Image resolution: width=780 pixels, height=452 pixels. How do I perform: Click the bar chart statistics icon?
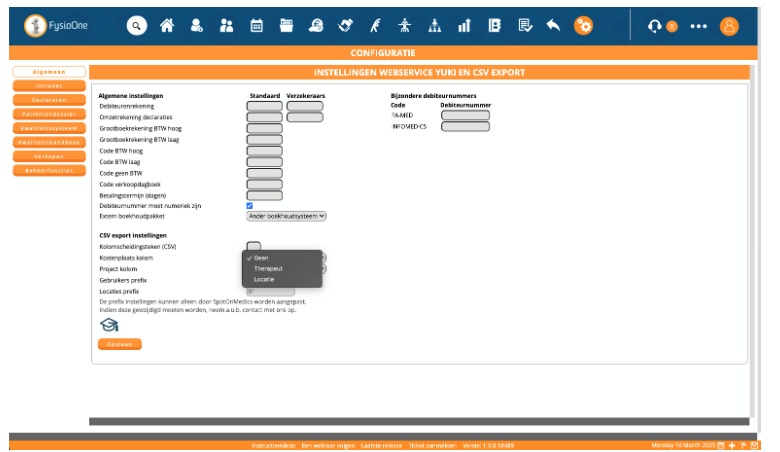point(464,26)
